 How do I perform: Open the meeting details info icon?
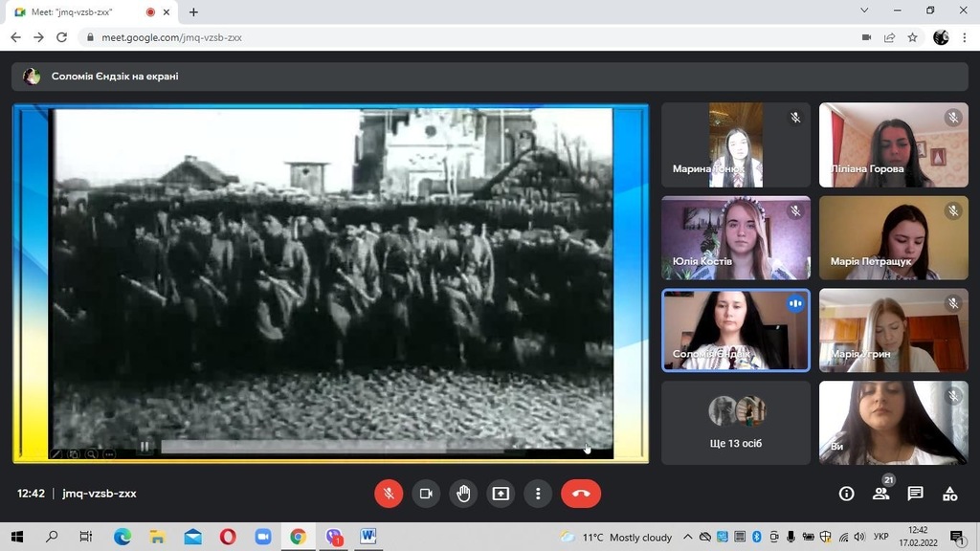(x=846, y=494)
